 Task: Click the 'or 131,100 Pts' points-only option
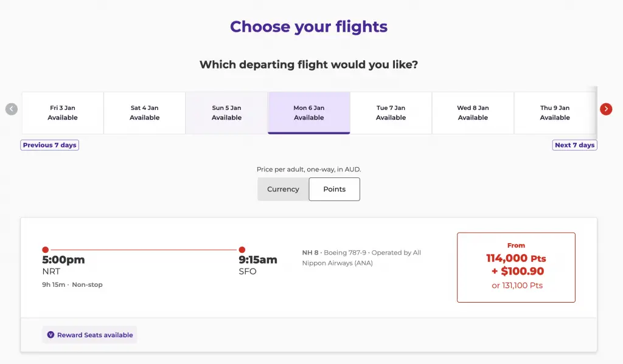[517, 286]
